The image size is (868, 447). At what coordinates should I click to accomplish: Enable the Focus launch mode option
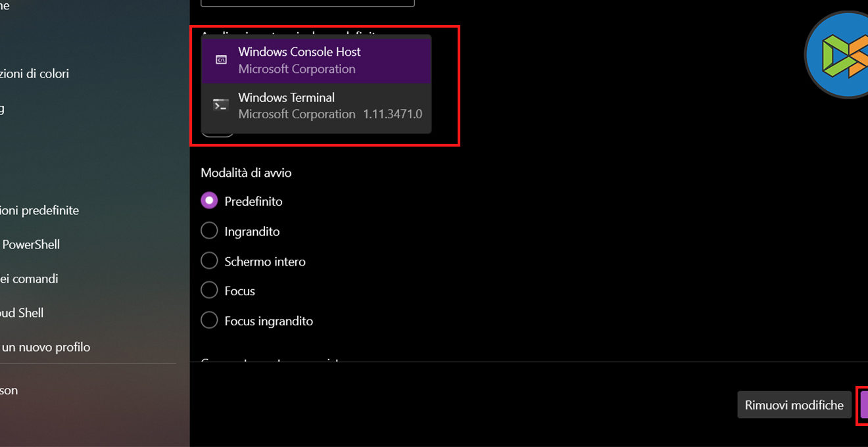209,291
